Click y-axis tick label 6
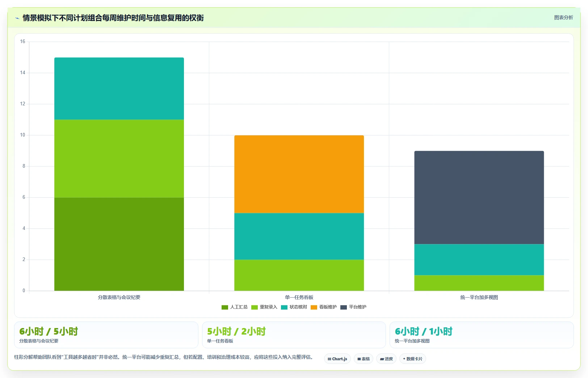The width and height of the screenshot is (588, 378). pos(24,197)
